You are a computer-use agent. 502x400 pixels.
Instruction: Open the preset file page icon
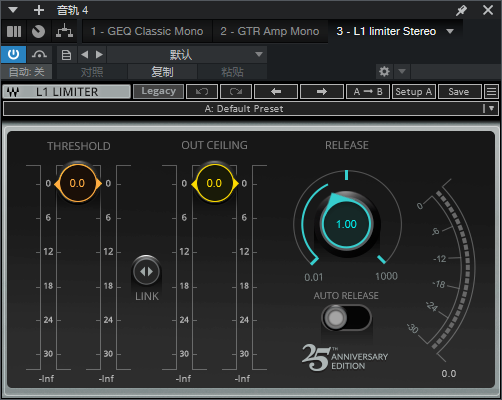pyautogui.click(x=66, y=55)
